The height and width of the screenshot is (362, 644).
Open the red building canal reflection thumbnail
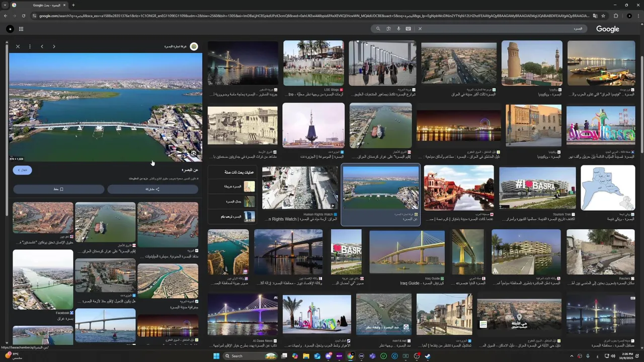point(459,188)
